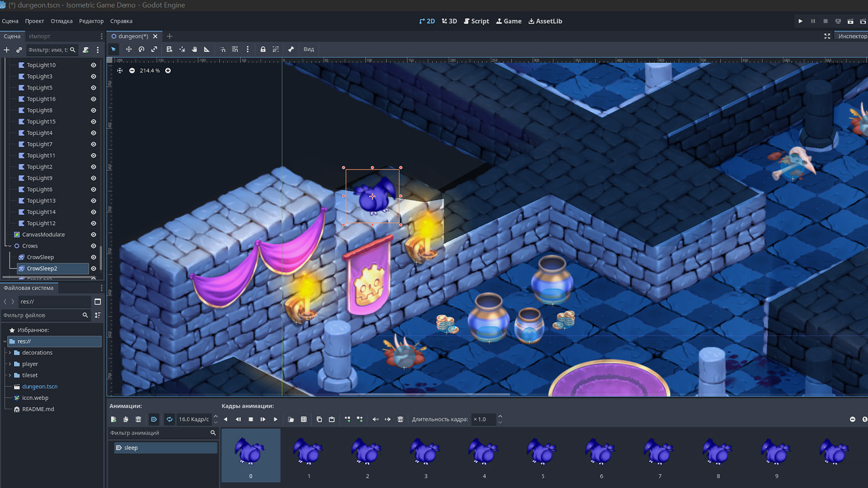
Task: Open the Отладка menu
Action: point(61,21)
